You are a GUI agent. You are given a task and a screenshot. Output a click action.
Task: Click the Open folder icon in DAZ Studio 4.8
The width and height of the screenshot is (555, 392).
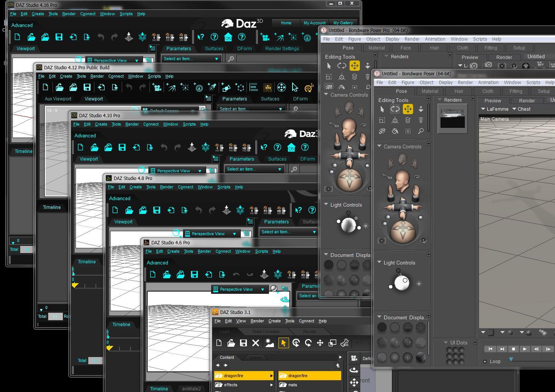pos(129,210)
